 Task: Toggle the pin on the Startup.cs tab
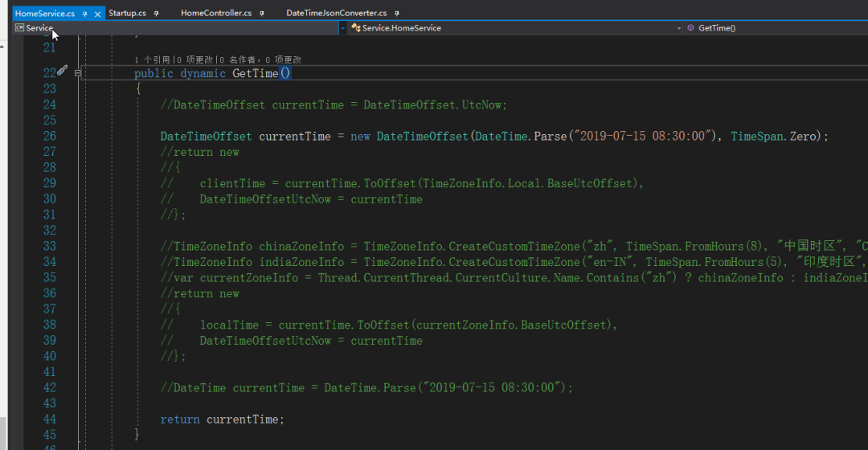point(156,13)
